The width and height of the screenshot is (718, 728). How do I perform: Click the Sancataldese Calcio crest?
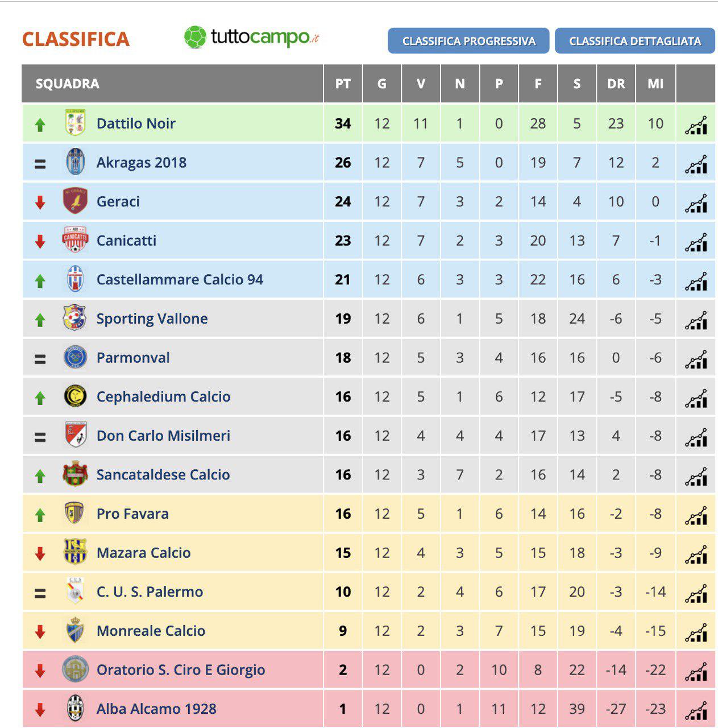pyautogui.click(x=75, y=474)
